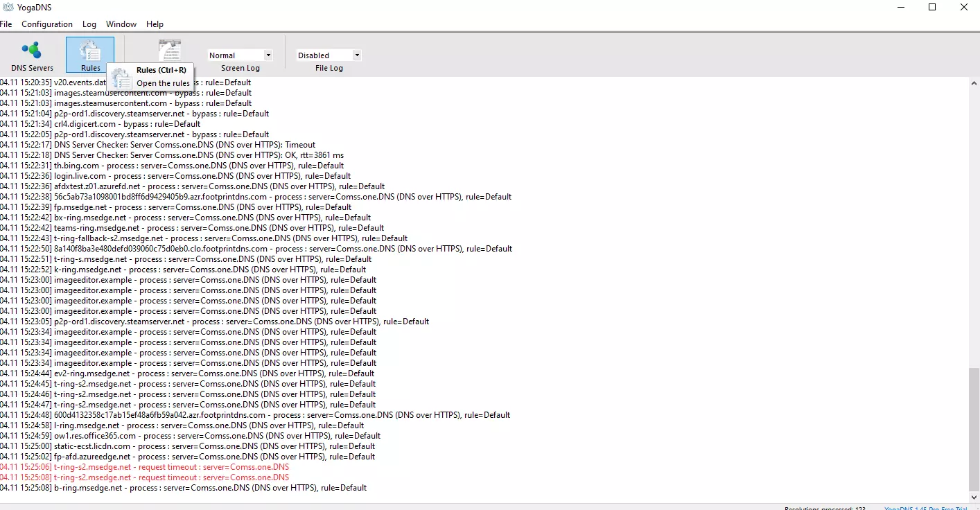The image size is (980, 510).
Task: Select the red request timeout line at 15:25:06
Action: (144, 467)
